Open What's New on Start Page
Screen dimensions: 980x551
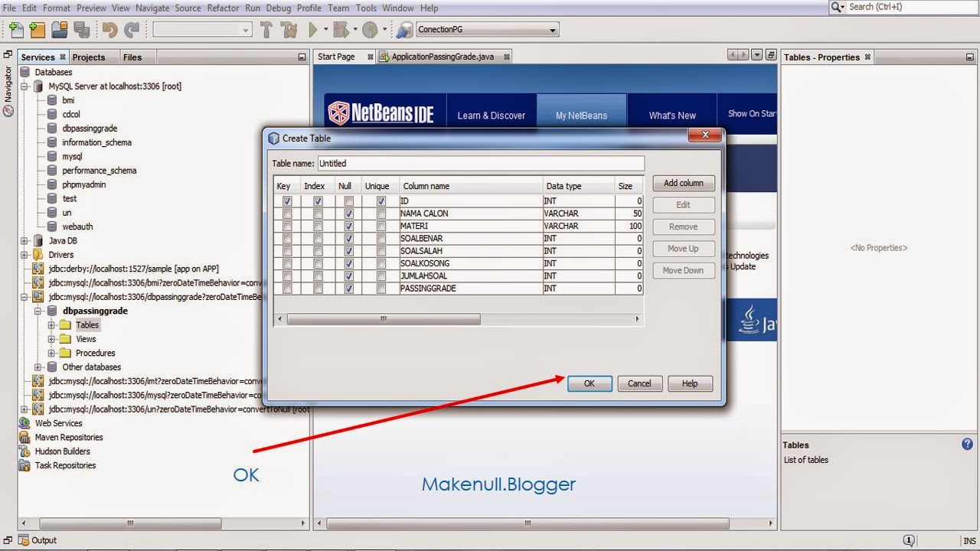672,116
